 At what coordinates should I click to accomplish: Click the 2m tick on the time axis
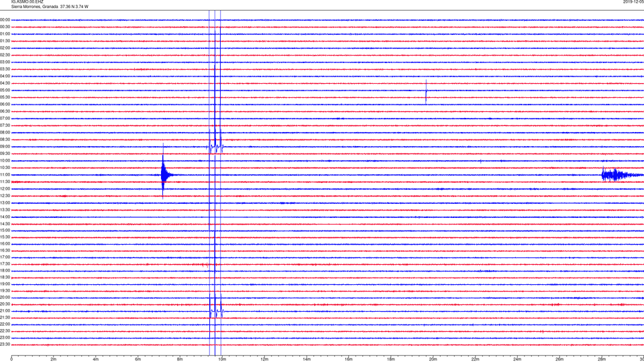pos(54,359)
